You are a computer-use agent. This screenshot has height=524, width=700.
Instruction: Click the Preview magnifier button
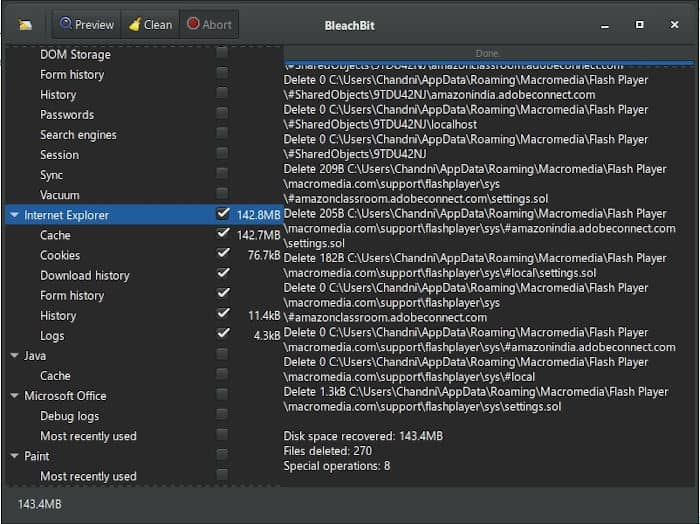click(87, 25)
